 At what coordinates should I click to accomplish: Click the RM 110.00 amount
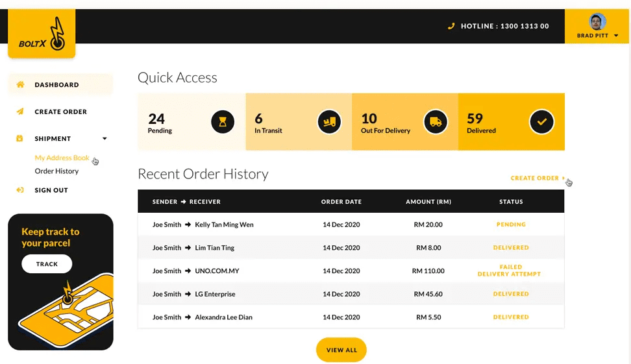428,271
